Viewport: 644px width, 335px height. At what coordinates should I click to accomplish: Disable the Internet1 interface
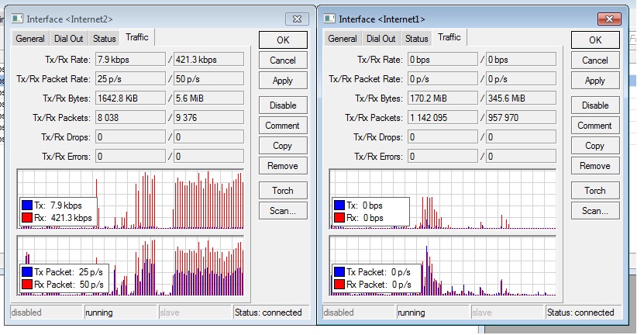point(595,105)
